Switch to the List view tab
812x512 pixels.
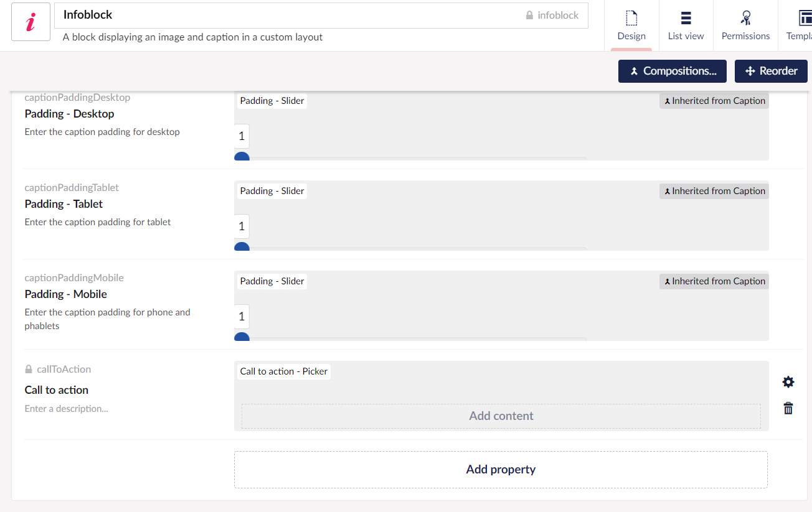tap(685, 26)
